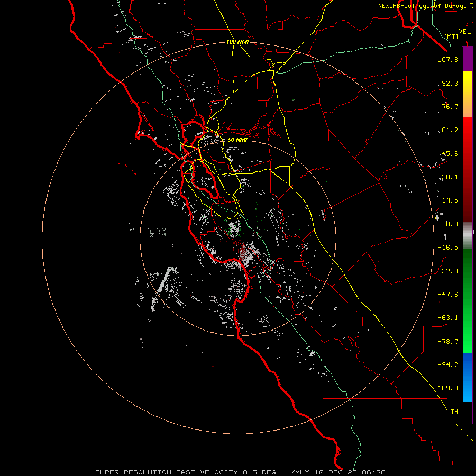Click the 50 NMI range ring label

point(237,140)
